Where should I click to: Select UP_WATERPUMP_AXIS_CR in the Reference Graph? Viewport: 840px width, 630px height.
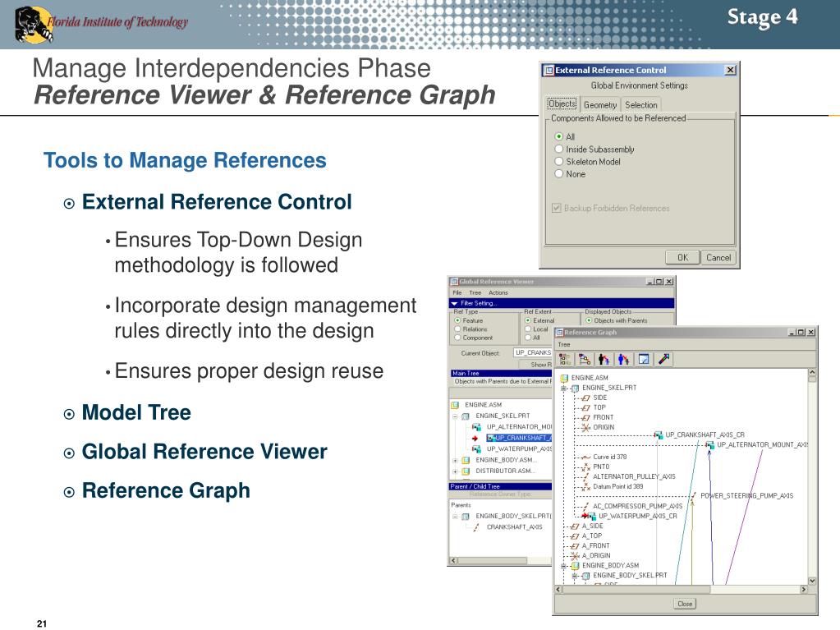[x=637, y=516]
